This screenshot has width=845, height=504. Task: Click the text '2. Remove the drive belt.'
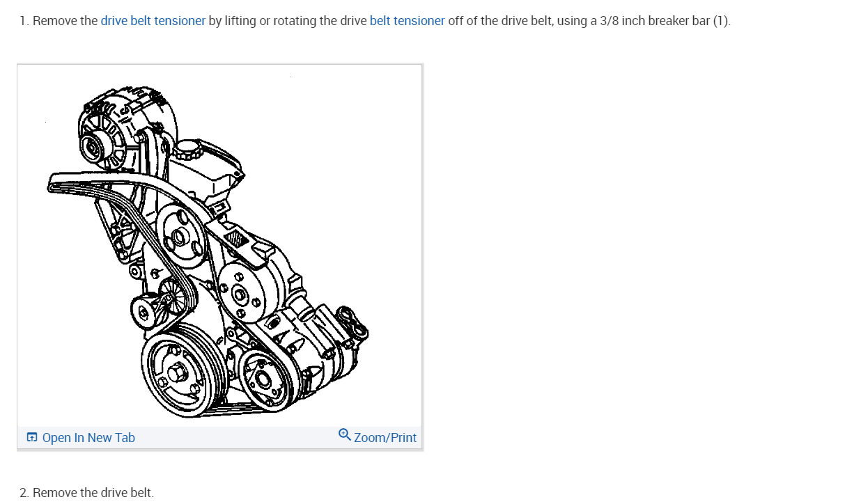point(86,493)
